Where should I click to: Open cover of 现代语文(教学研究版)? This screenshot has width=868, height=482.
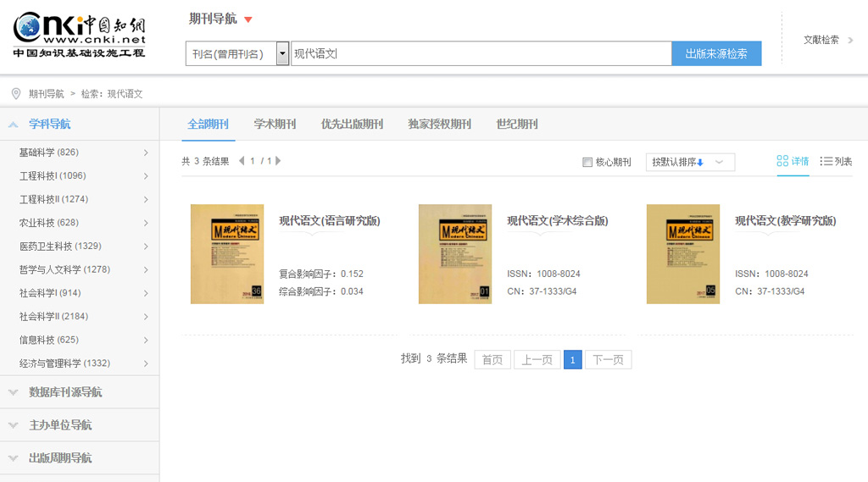(x=683, y=254)
